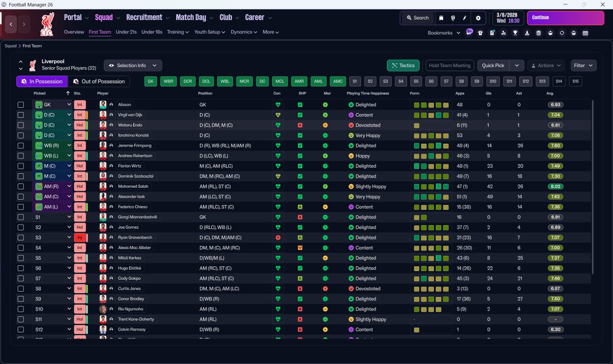Open the calendar icon in bookmarks bar
613x364 pixels.
click(585, 33)
